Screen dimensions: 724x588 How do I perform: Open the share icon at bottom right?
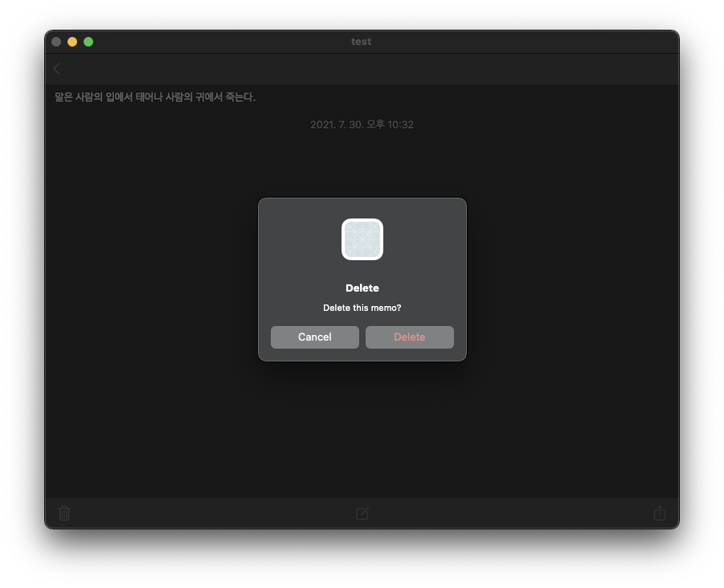[660, 512]
